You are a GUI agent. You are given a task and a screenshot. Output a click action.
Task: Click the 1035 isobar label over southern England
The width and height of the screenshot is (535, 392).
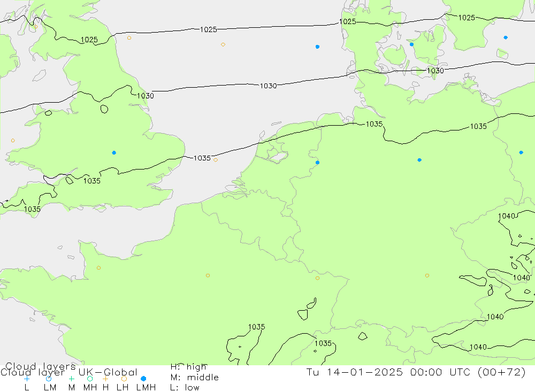click(92, 181)
